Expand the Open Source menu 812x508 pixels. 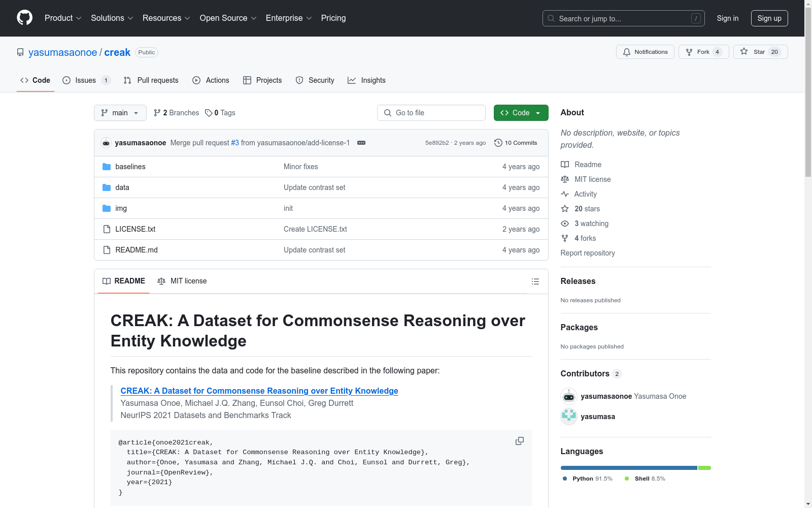(x=228, y=18)
